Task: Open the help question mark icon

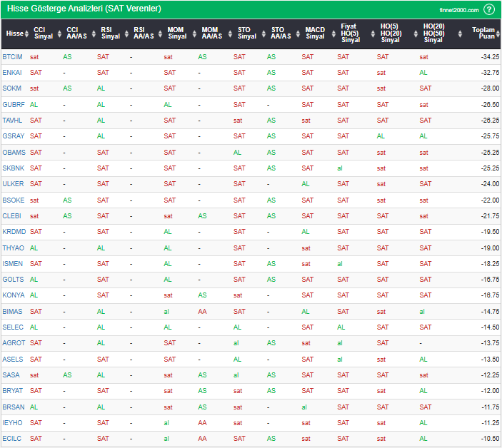Action: click(489, 9)
